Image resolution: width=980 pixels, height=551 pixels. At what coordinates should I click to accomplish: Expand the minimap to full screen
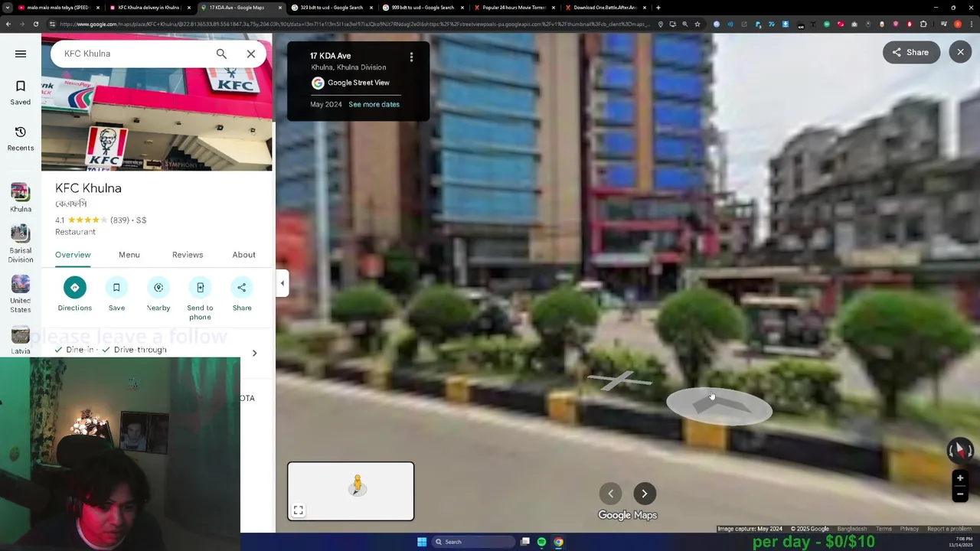pyautogui.click(x=299, y=510)
